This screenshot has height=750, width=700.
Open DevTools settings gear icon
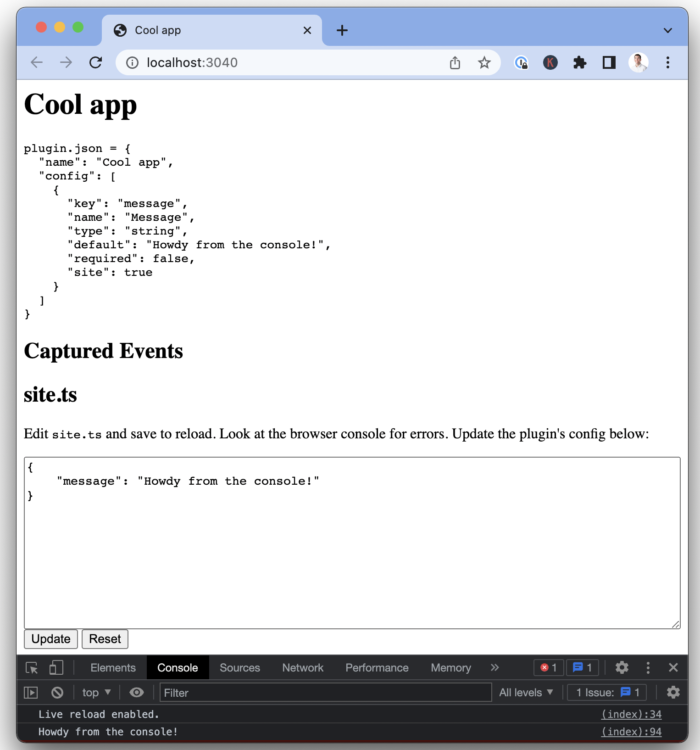click(x=622, y=667)
